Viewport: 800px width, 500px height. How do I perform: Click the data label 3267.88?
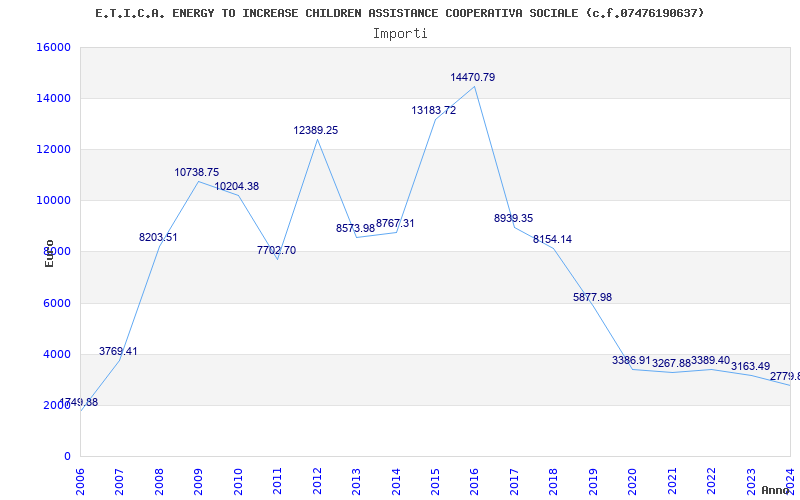coord(671,364)
